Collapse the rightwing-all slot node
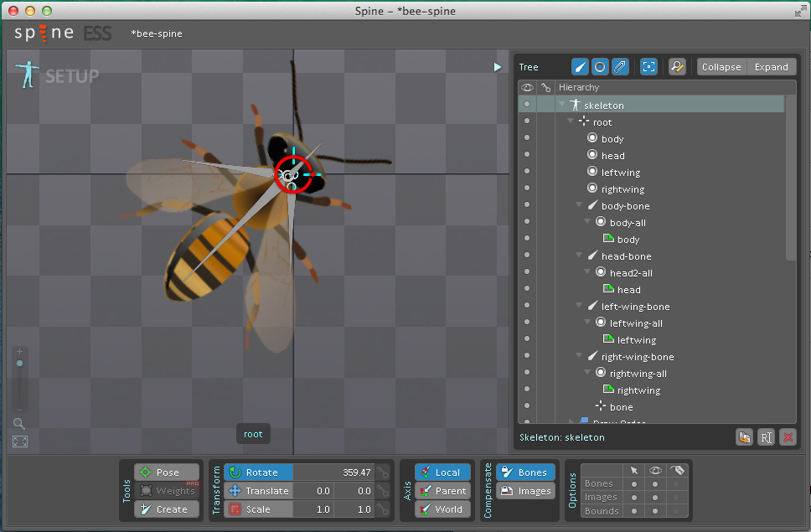The height and width of the screenshot is (532, 811). (587, 374)
